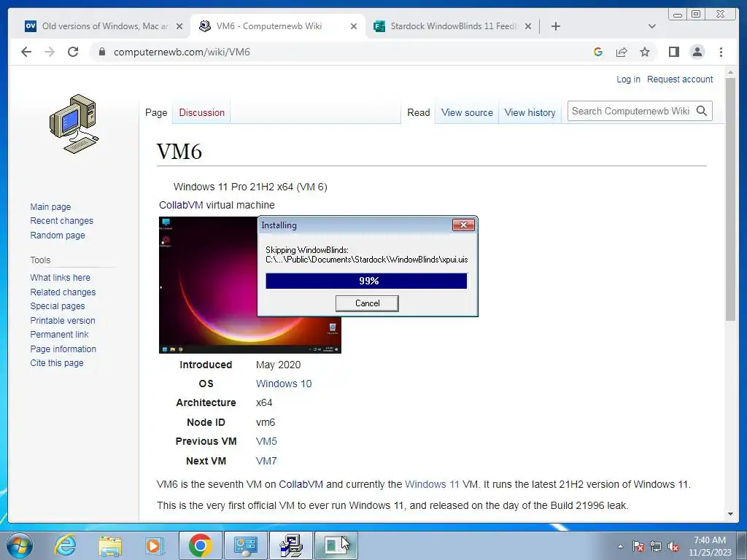Click the 99% installation progress bar
Screen dimensions: 747x560
(x=366, y=281)
